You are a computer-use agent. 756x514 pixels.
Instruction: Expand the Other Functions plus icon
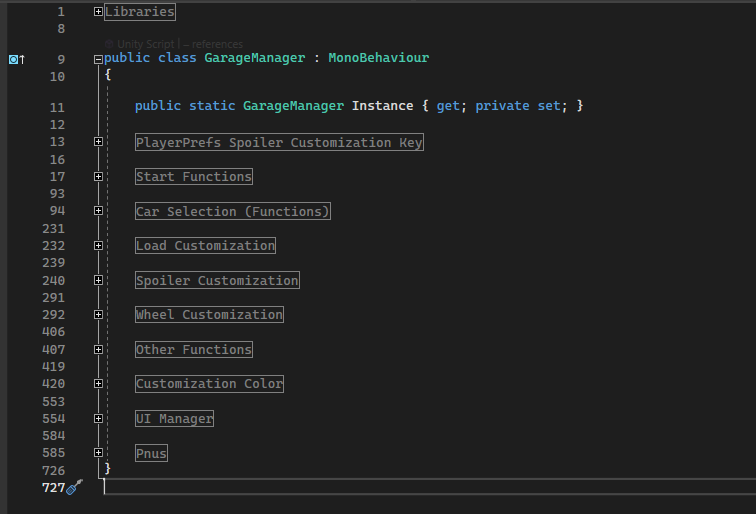[x=98, y=350]
